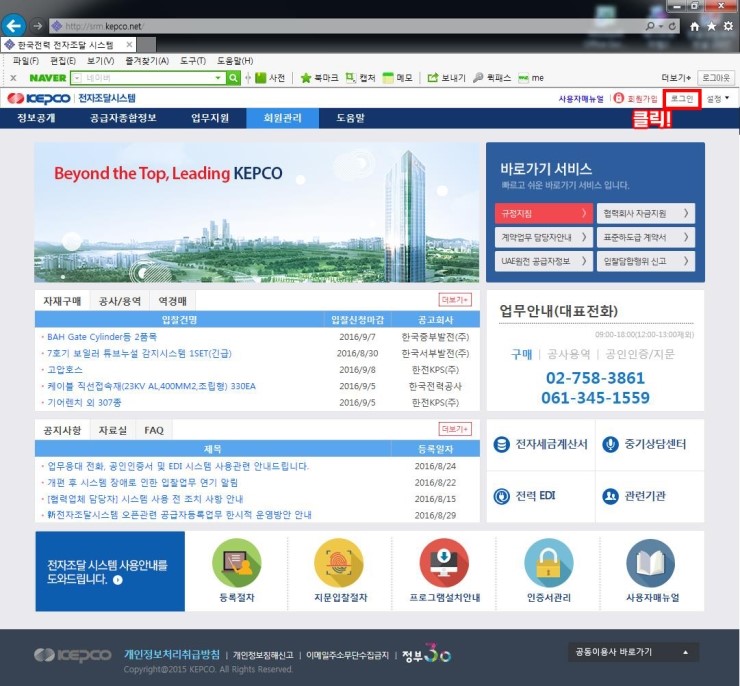Click the browser address bar URL field
Screen dimensions: 740x686
tap(345, 26)
